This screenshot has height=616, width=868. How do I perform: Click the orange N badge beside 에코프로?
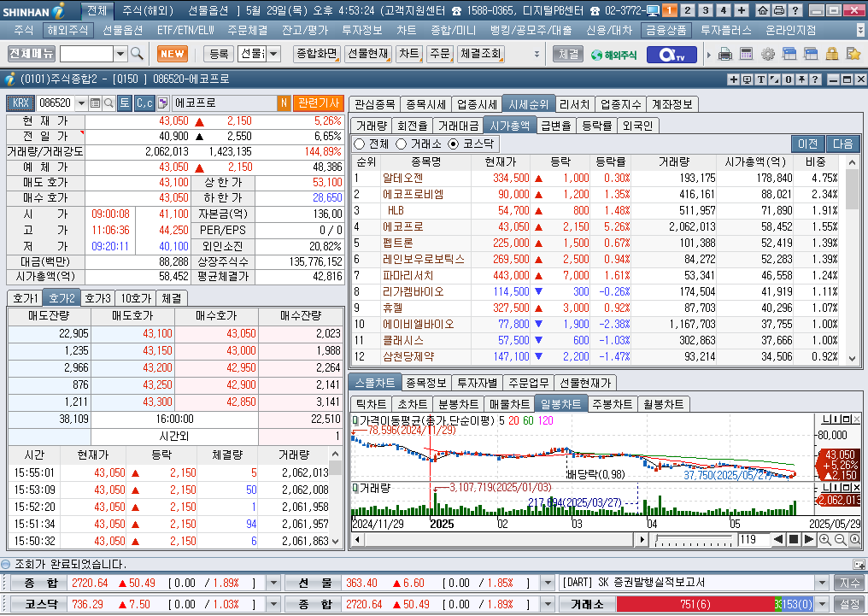click(284, 103)
